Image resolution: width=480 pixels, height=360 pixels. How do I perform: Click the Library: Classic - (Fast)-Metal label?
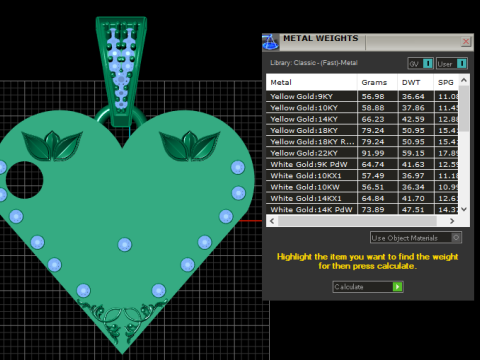[314, 63]
